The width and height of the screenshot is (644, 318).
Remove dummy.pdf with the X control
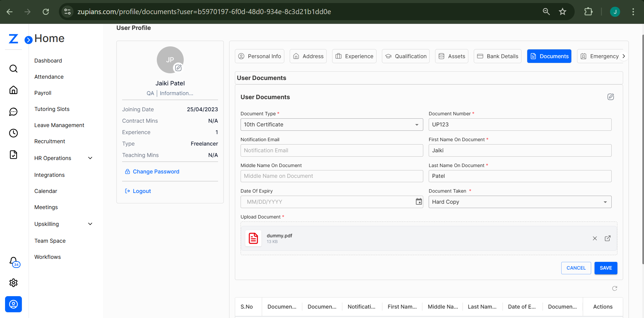point(595,238)
